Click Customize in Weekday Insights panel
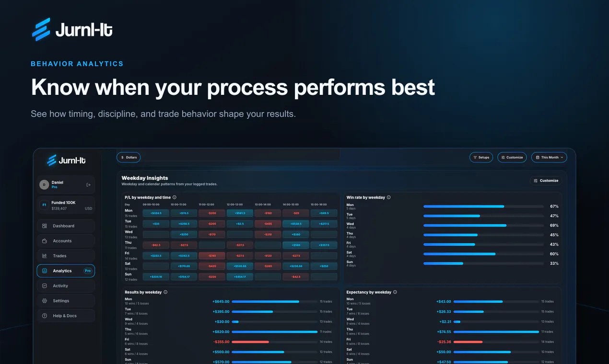Screen dimensions: 609x364 click(546, 181)
